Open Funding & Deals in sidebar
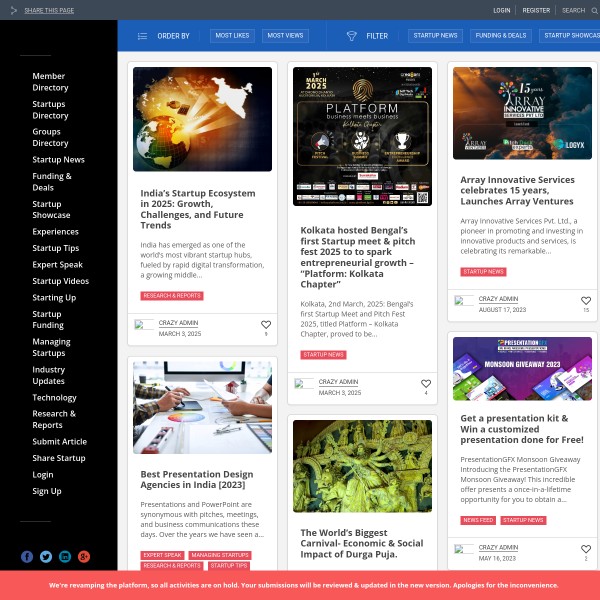This screenshot has width=600, height=600. [52, 182]
